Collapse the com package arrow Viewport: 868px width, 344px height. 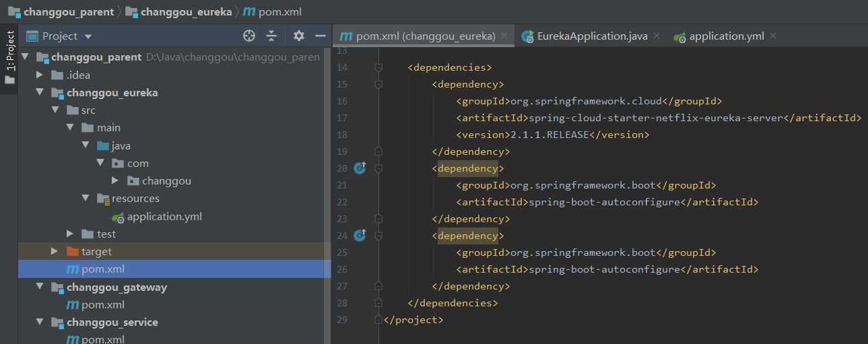(100, 163)
